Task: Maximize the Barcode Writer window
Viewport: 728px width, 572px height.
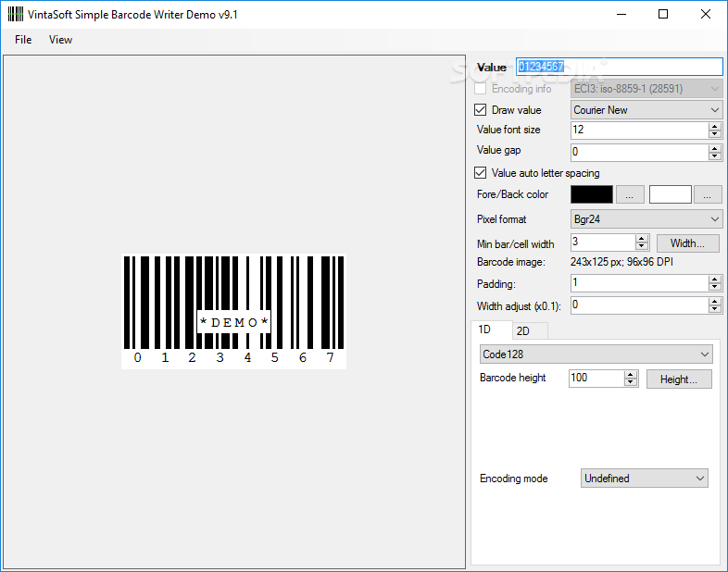Action: pos(663,15)
